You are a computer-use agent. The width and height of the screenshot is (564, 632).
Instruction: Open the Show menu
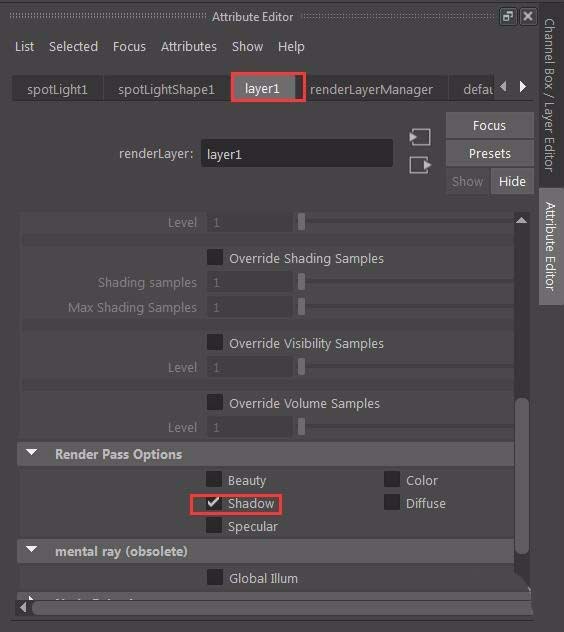pos(247,47)
